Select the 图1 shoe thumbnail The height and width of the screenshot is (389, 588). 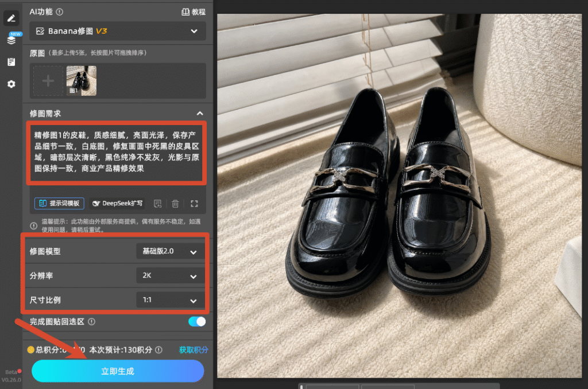click(x=82, y=81)
